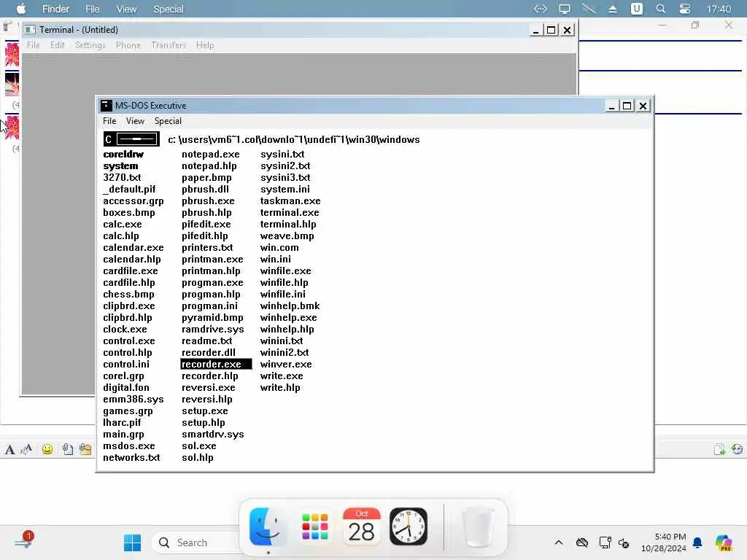The image size is (747, 560).
Task: Open Special menu in MS-DOS Executive
Action: click(168, 121)
